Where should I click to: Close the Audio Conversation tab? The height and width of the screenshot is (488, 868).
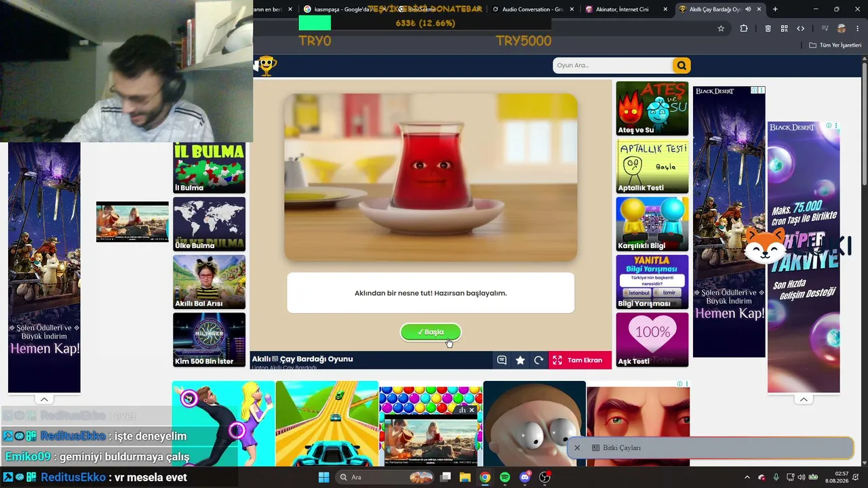tap(572, 9)
